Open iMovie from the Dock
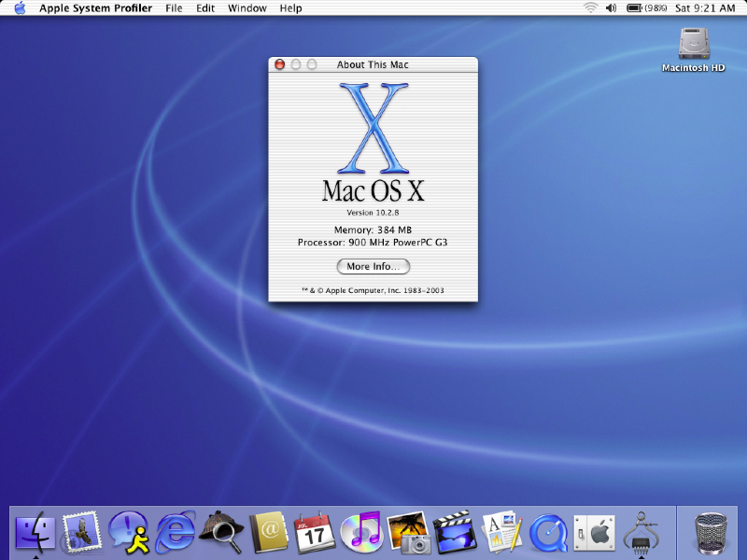 [x=455, y=532]
